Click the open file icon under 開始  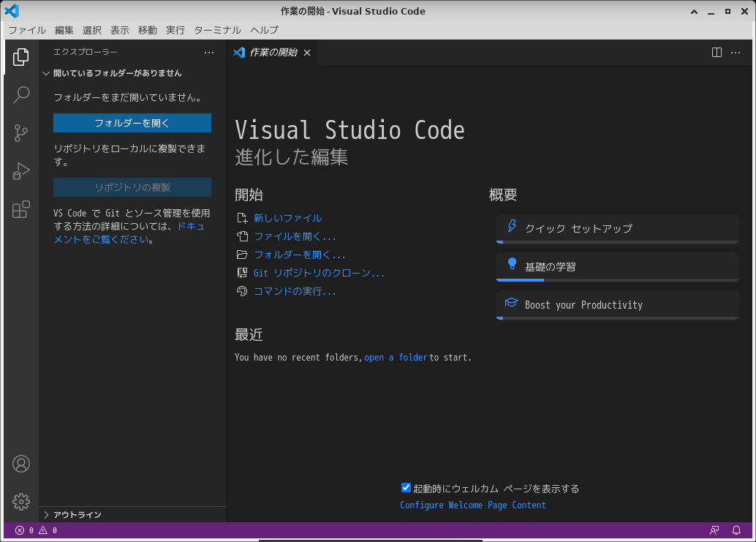(242, 237)
